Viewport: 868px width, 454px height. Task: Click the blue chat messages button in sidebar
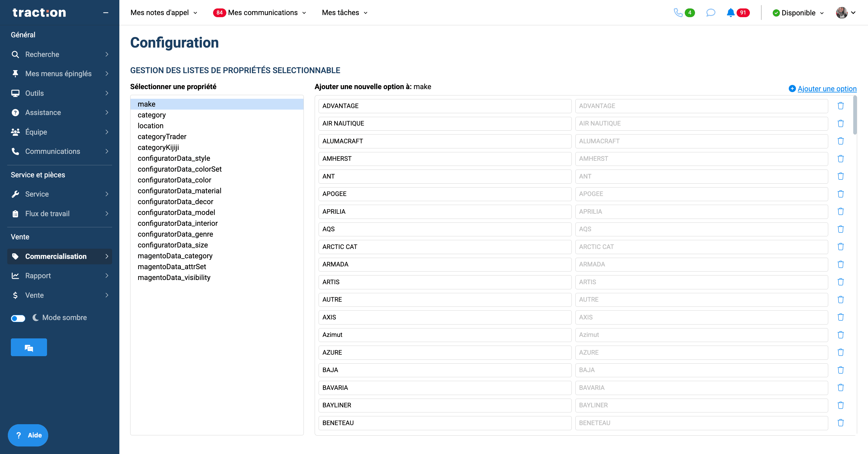[x=29, y=347]
